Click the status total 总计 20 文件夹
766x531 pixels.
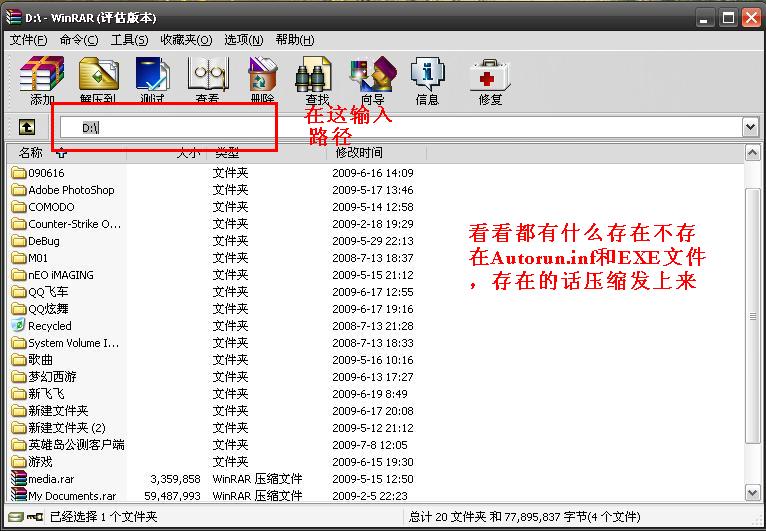[x=448, y=516]
